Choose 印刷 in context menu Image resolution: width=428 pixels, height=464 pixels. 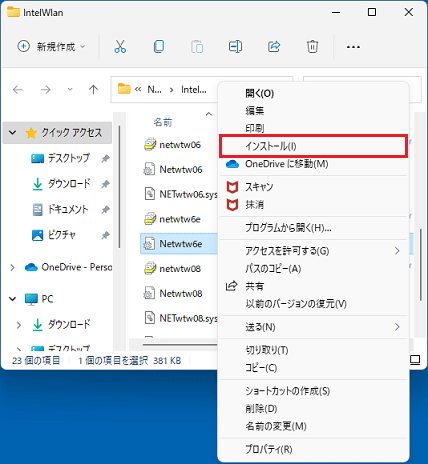313,128
